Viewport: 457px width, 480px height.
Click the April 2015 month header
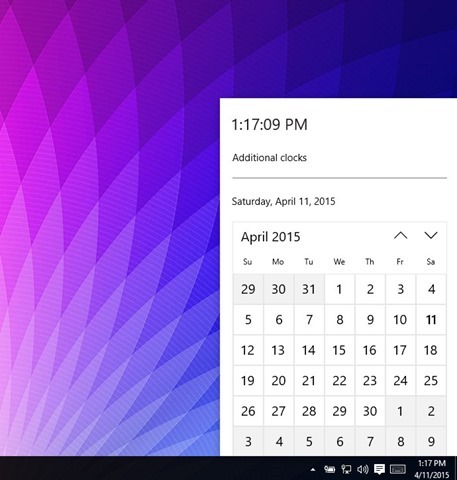tap(271, 237)
